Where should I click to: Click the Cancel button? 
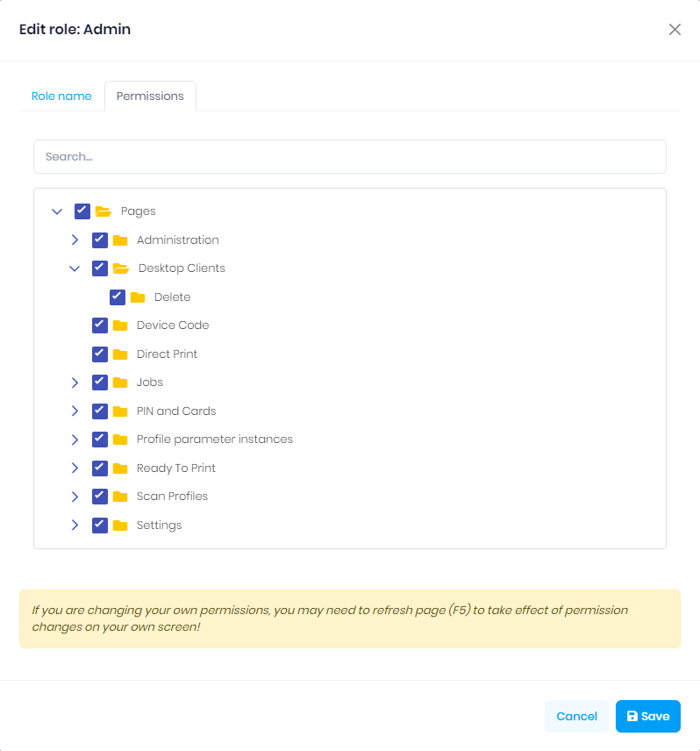576,716
